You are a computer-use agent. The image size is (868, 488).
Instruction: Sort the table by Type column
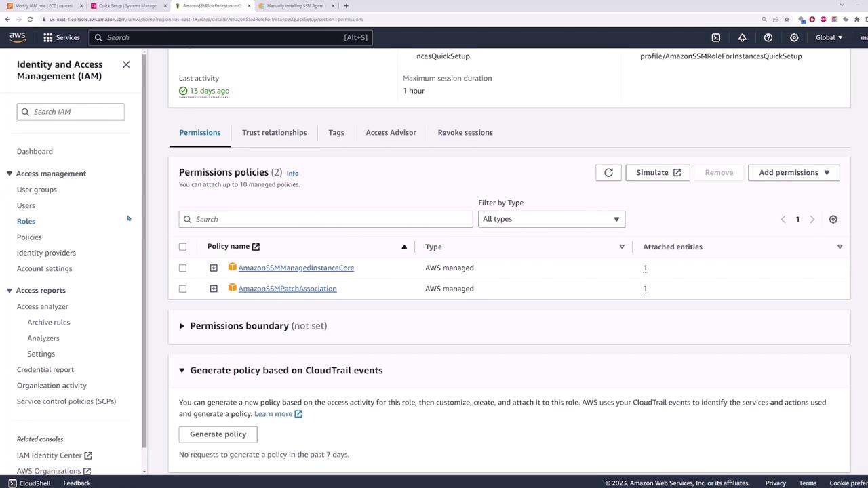[622, 247]
